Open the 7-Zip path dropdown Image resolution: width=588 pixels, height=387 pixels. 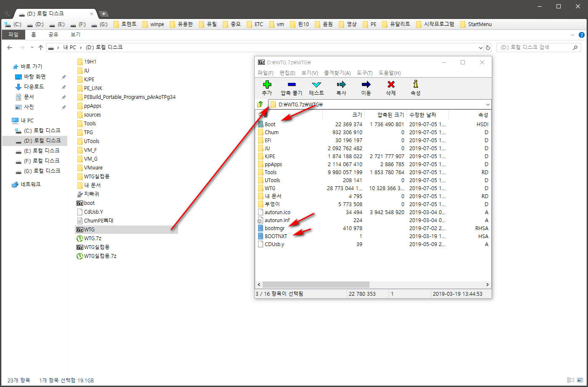coord(488,104)
